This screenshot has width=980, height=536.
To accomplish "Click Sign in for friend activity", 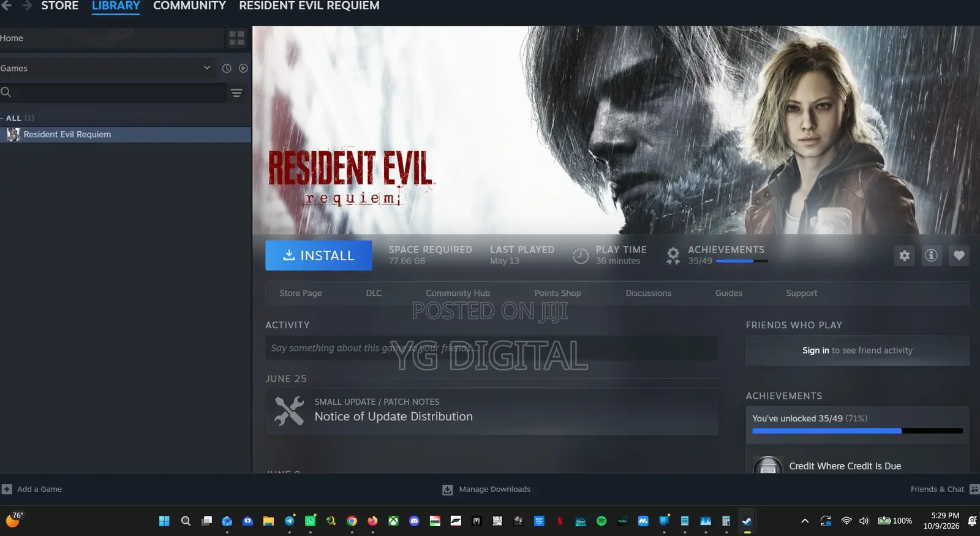I will pos(816,350).
